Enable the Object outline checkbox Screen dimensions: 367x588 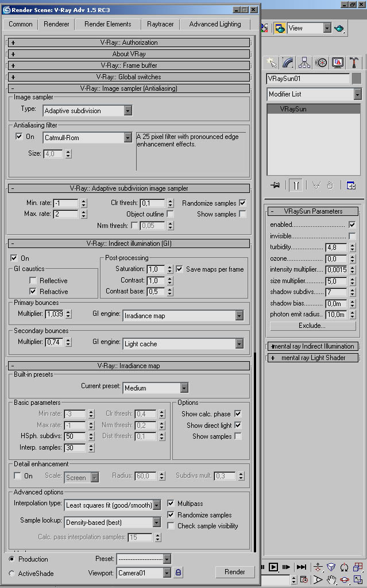point(170,214)
